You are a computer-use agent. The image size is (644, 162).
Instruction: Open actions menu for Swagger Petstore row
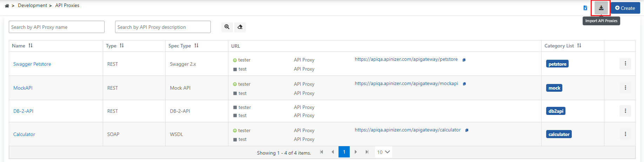625,64
